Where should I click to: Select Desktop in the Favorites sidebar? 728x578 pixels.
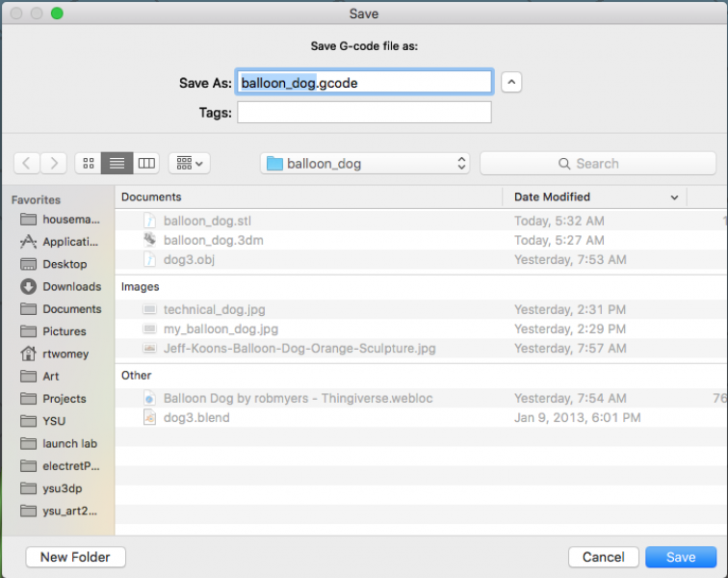[64, 264]
